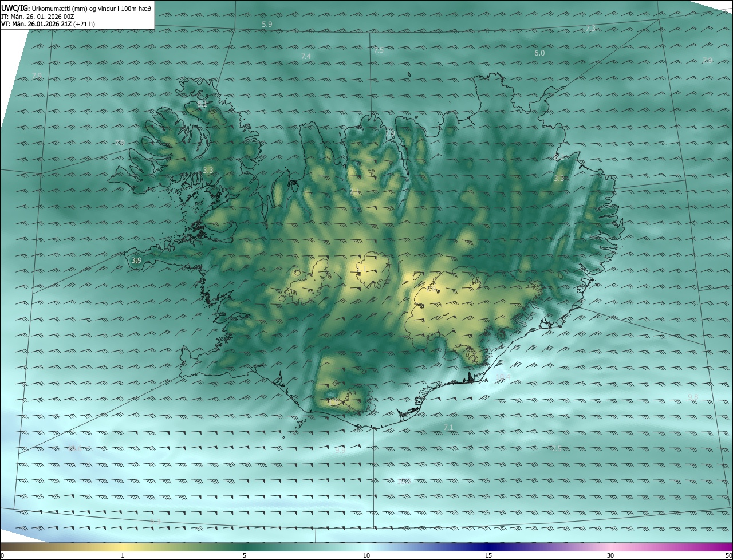Click the '15' tick label on the color scale

click(x=488, y=555)
